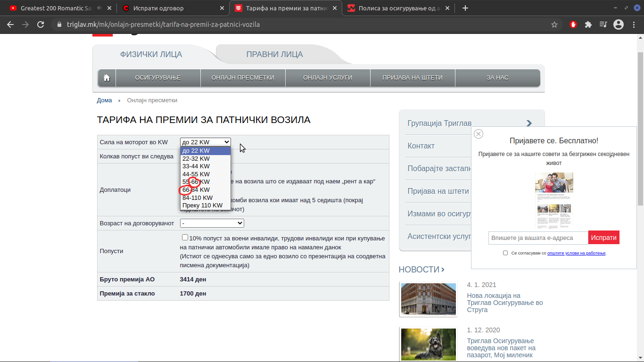Click the browser back arrow
Image resolution: width=644 pixels, height=362 pixels.
pos(10,25)
